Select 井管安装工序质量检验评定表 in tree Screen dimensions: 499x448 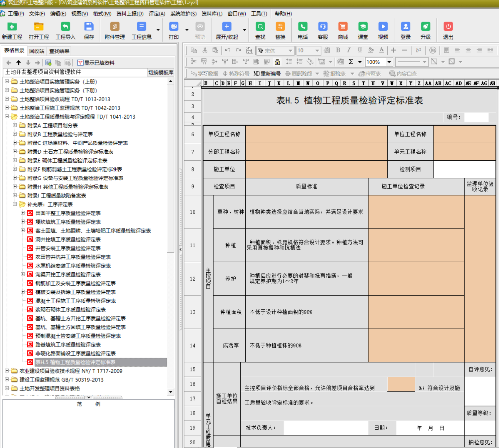(68, 248)
